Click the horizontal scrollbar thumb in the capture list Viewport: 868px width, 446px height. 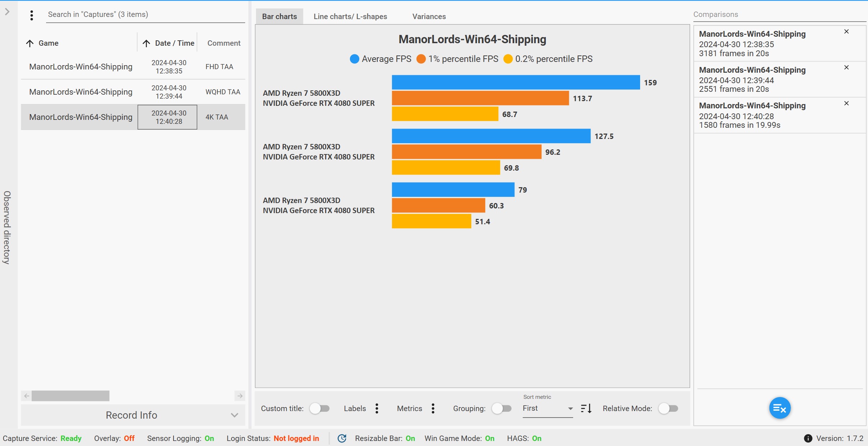click(71, 396)
